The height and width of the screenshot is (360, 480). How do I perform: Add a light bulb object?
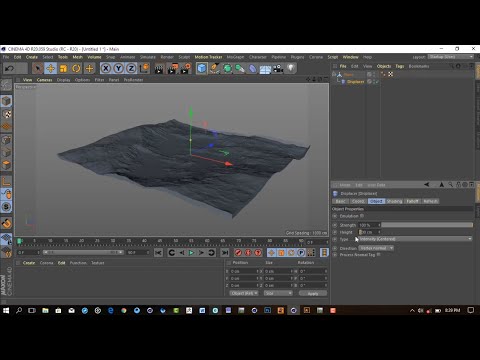click(291, 68)
